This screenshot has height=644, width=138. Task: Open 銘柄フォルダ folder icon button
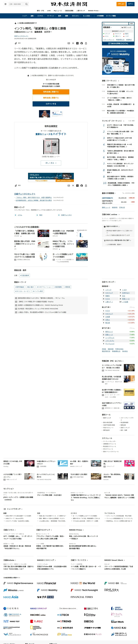point(127,27)
